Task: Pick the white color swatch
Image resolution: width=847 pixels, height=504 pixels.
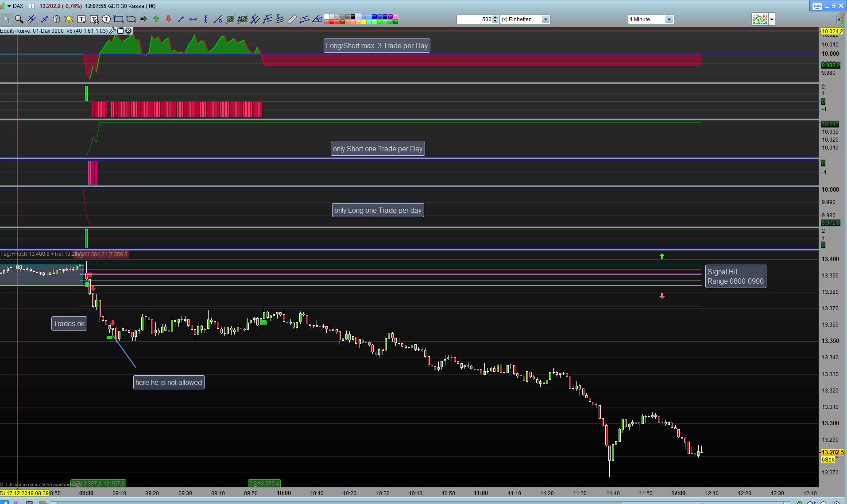Action: (327, 17)
